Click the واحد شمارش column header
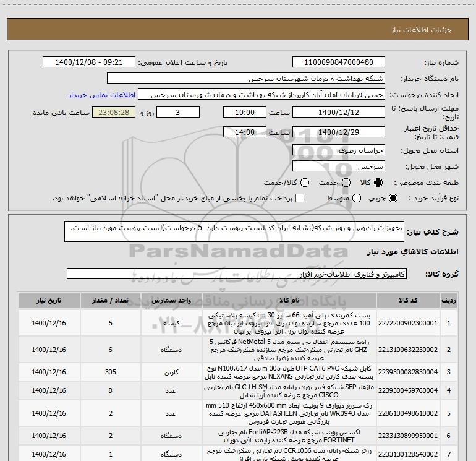This screenshot has width=476, height=461. [171, 301]
